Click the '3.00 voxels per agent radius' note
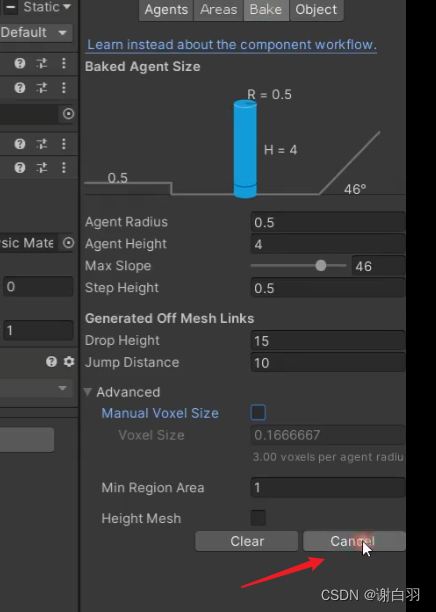 [x=328, y=457]
